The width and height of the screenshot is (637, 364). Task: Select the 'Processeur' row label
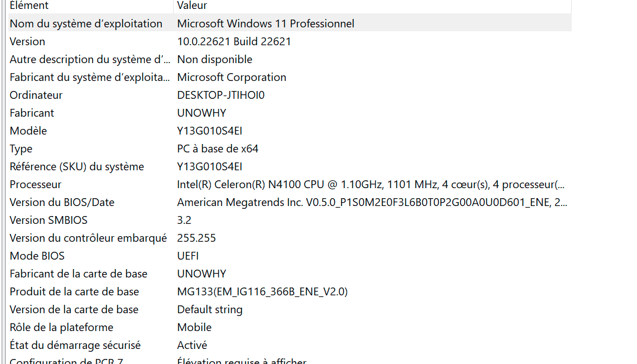(x=35, y=184)
